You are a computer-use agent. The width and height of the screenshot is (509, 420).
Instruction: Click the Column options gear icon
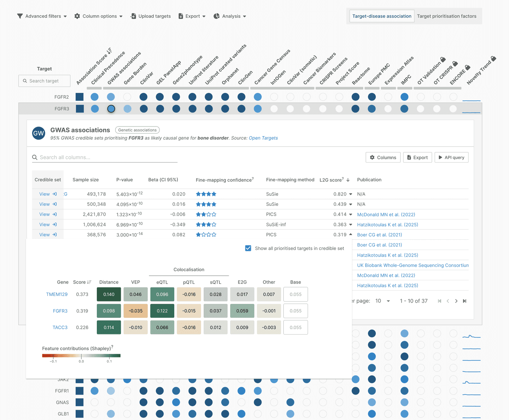coord(77,16)
